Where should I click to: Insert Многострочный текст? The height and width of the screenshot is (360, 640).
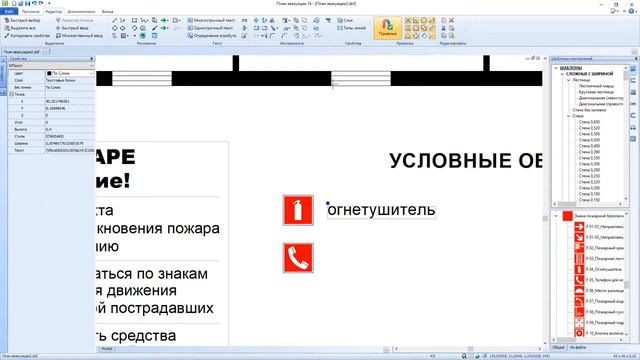coord(211,20)
